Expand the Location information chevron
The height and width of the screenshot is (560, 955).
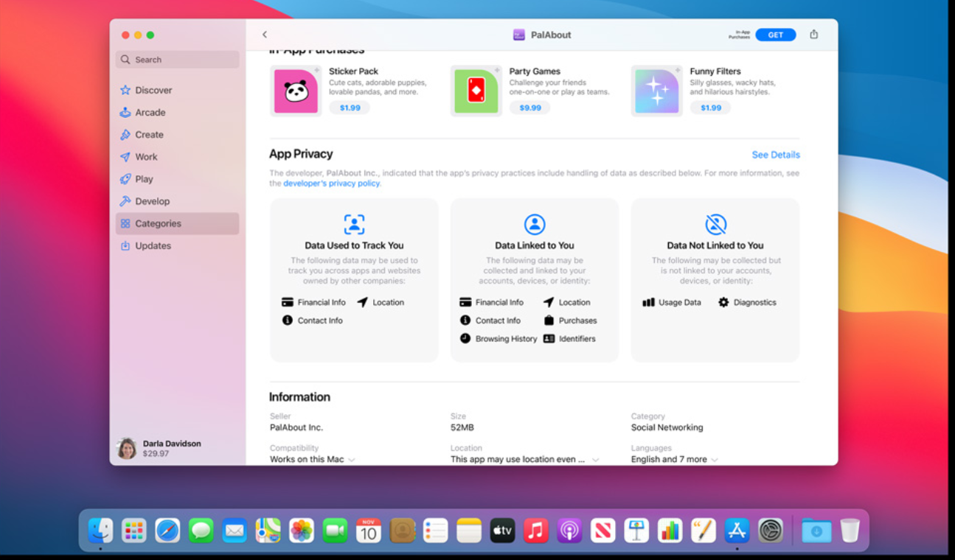pyautogui.click(x=595, y=460)
